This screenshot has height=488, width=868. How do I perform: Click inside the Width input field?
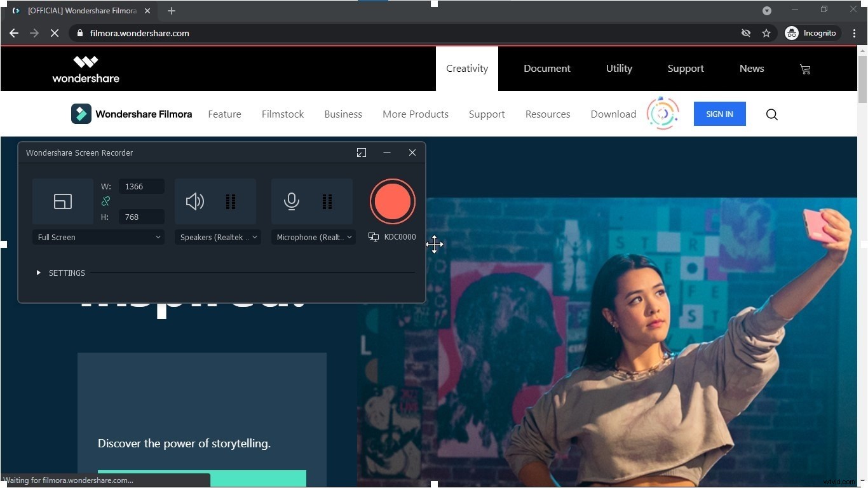[140, 186]
